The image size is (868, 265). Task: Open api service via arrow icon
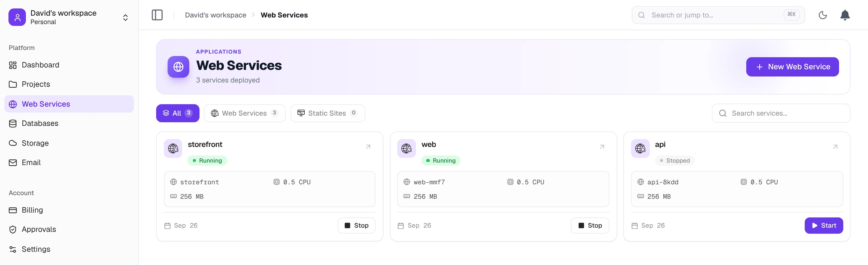click(835, 147)
